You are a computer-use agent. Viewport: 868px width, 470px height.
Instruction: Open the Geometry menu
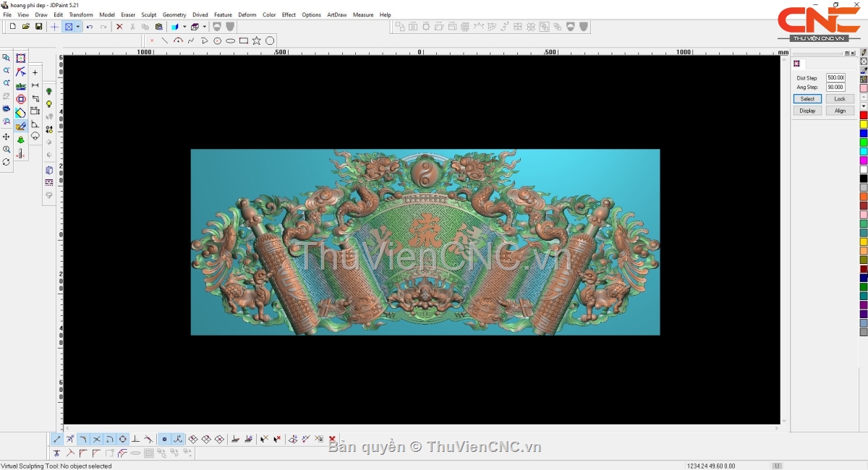(x=174, y=14)
